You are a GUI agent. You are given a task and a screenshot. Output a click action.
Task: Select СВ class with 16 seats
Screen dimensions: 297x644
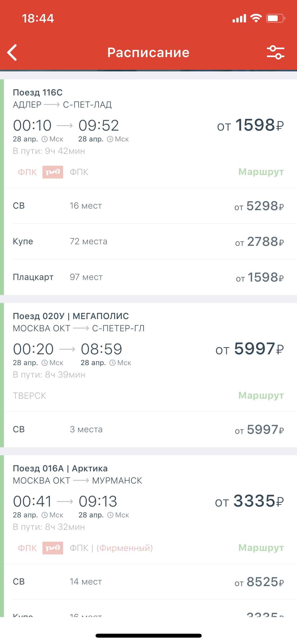pyautogui.click(x=148, y=206)
